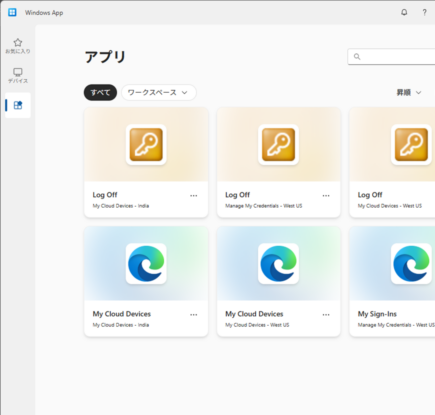
Task: Click "Log Off" title under Manage My Credentials
Action: [x=238, y=195]
